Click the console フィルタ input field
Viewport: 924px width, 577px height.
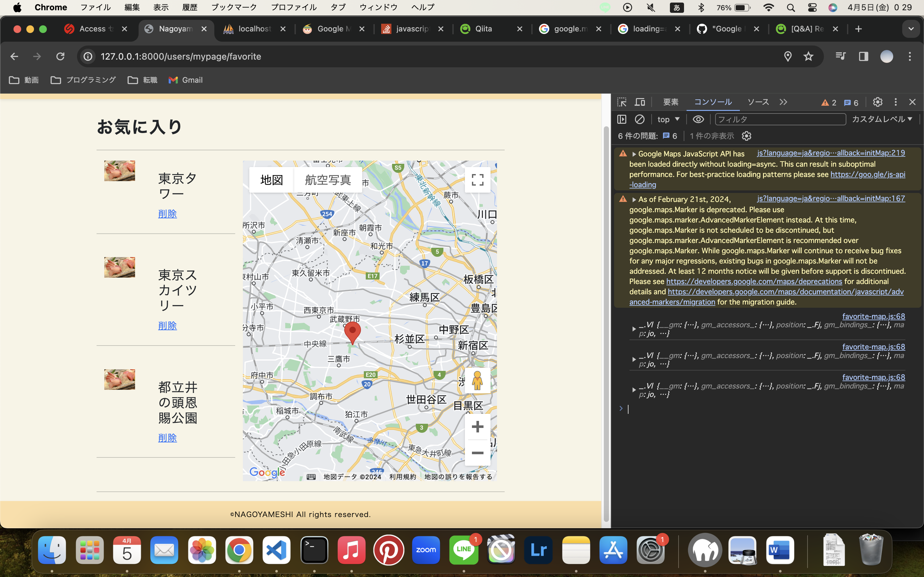coord(780,120)
